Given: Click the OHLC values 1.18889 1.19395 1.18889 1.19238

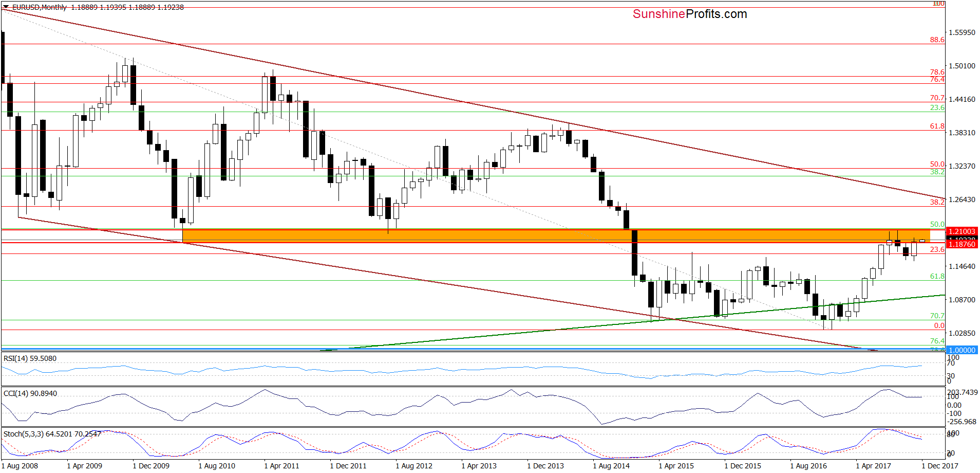Looking at the screenshot, I should pos(127,7).
